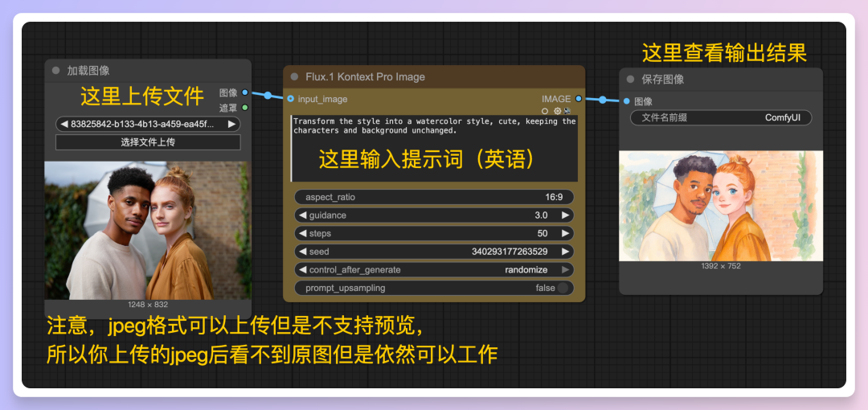Click the small circle icon above prompt box

[545, 111]
